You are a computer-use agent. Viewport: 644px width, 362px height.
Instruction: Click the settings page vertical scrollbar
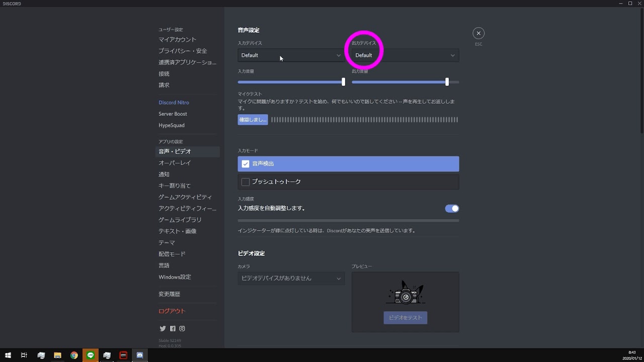pyautogui.click(x=642, y=70)
